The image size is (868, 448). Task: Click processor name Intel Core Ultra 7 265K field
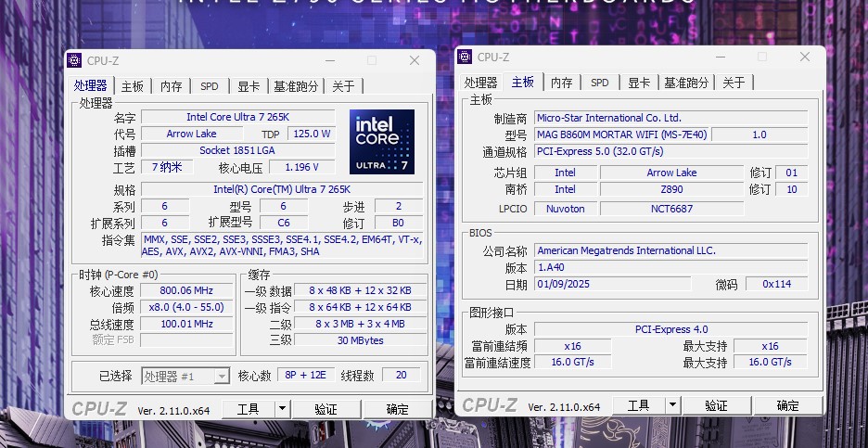(x=238, y=117)
